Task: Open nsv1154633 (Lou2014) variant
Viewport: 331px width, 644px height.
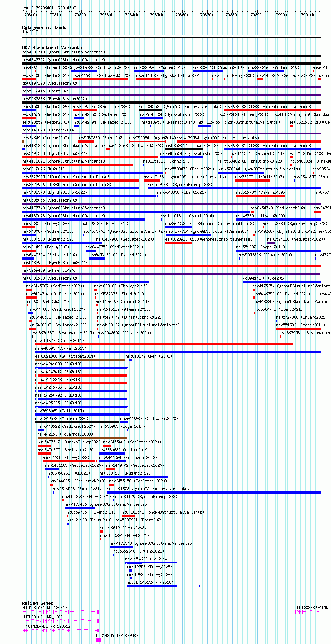Action: (147, 559)
